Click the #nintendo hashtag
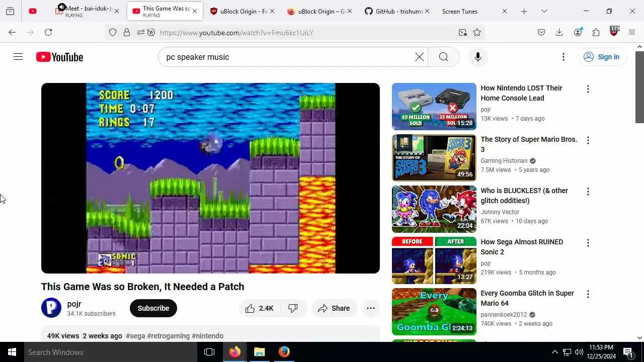The width and height of the screenshot is (644, 362). coord(207,336)
